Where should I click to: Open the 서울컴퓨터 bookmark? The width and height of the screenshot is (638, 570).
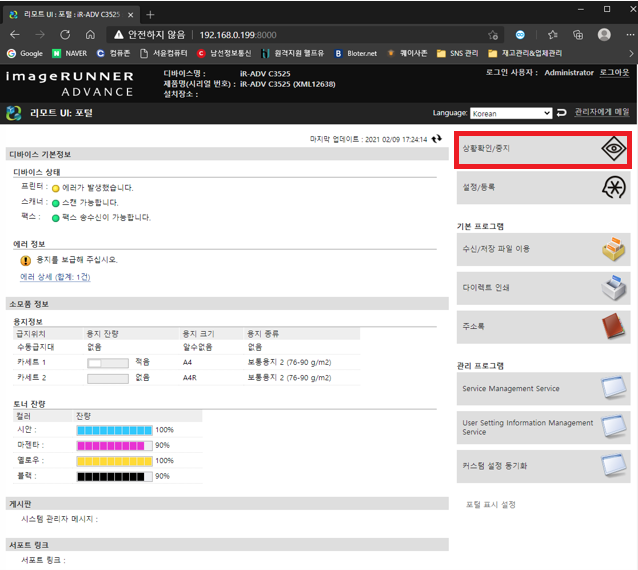pyautogui.click(x=164, y=53)
